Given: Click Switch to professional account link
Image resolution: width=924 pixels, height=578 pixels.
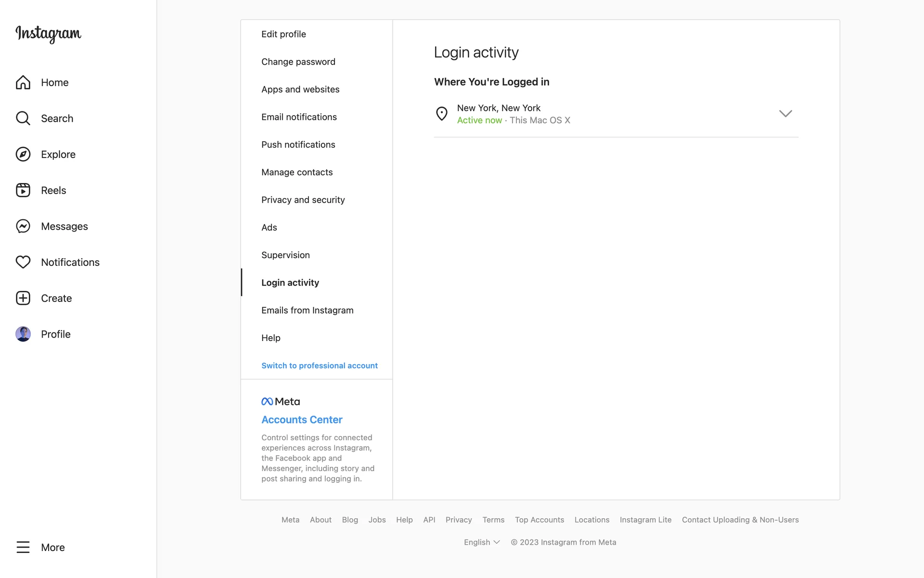Looking at the screenshot, I should (319, 366).
